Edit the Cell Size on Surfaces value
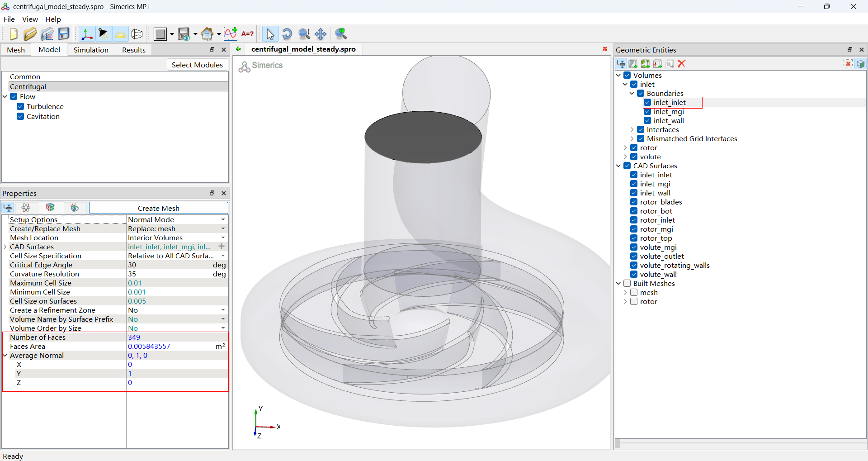Image resolution: width=868 pixels, height=461 pixels. (x=177, y=301)
